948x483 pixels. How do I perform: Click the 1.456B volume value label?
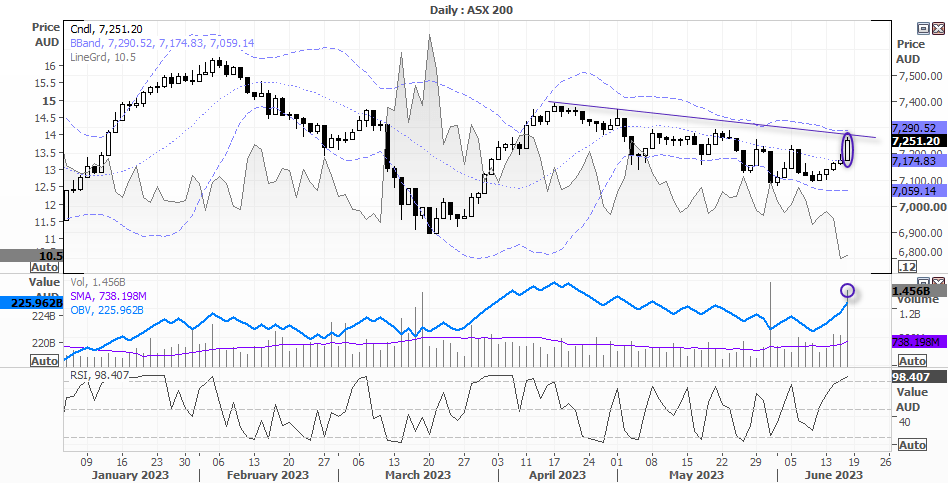pyautogui.click(x=918, y=292)
